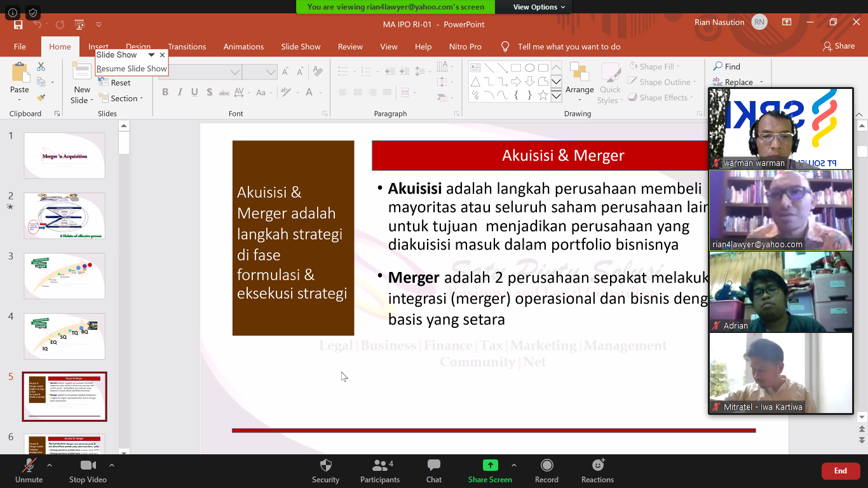868x488 pixels.
Task: Start recording with the Record icon
Action: tap(546, 469)
